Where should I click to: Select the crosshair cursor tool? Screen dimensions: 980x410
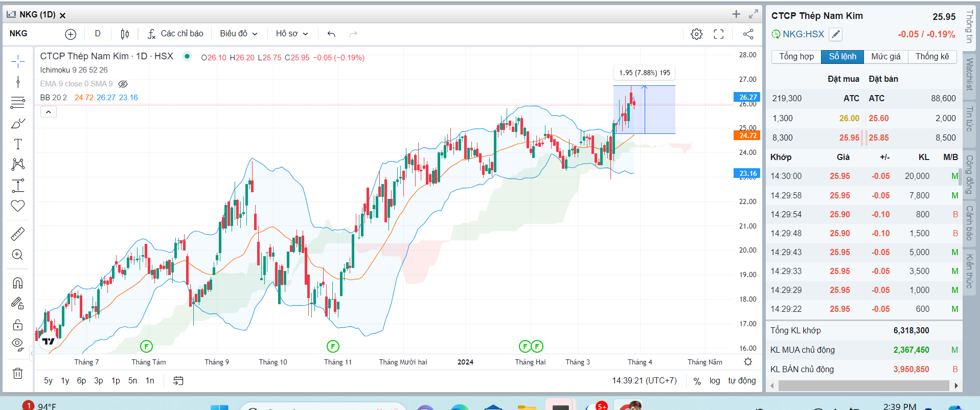18,62
